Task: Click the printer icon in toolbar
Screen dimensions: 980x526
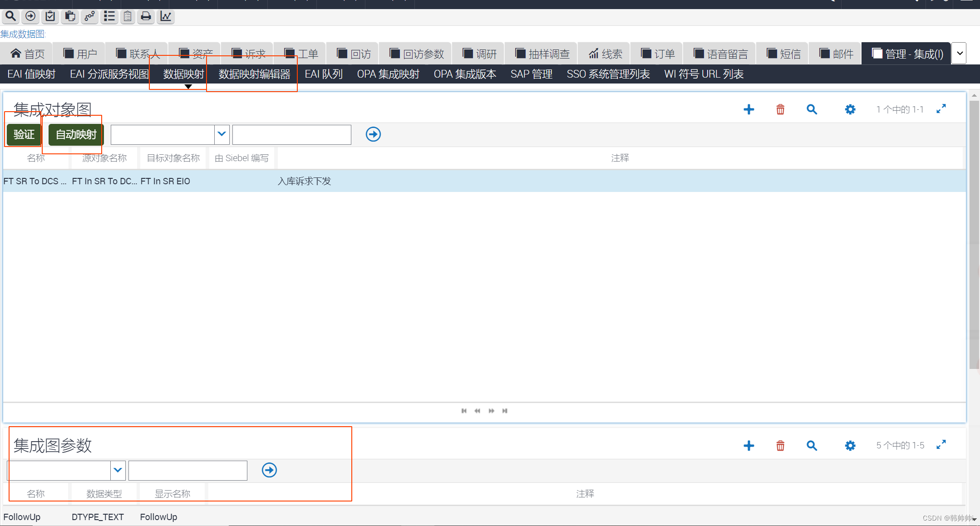Action: point(146,16)
